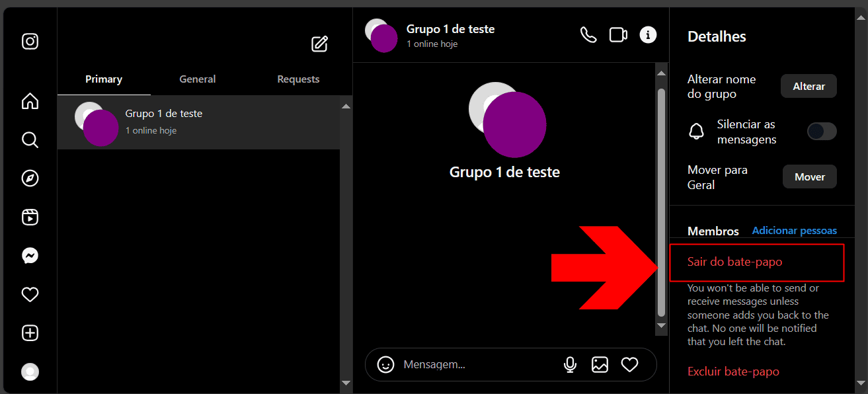Click the chat area scrollbar down arrow
Screen dimensions: 868x394
pyautogui.click(x=662, y=326)
